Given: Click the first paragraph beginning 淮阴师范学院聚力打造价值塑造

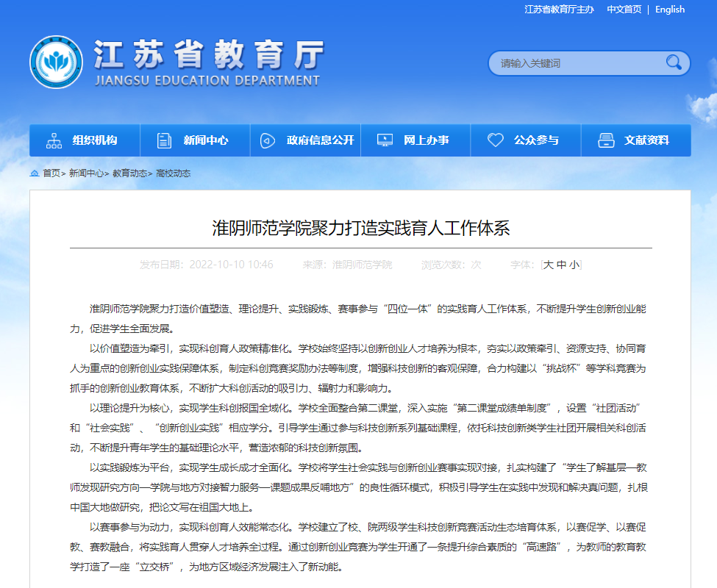Looking at the screenshot, I should [358, 318].
